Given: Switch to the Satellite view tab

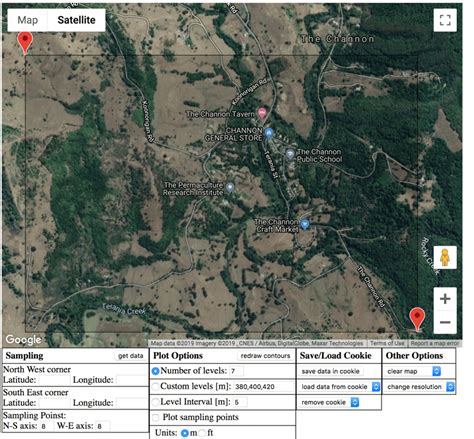Looking at the screenshot, I should tap(76, 20).
